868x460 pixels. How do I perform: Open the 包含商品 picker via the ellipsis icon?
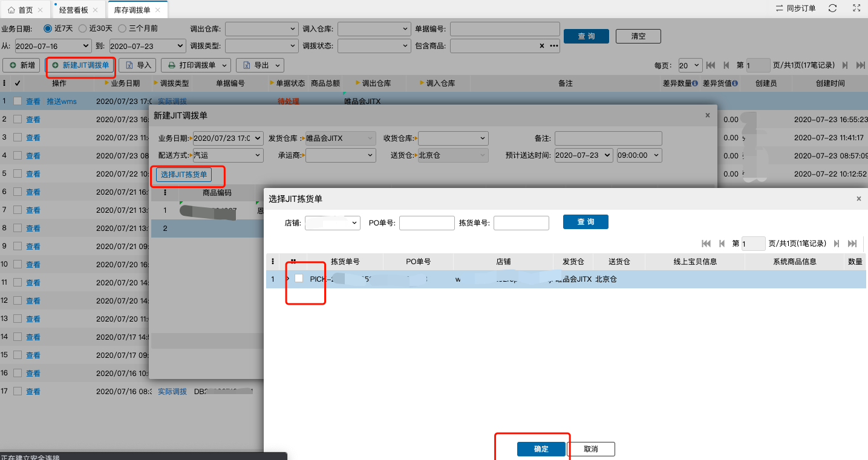point(553,45)
